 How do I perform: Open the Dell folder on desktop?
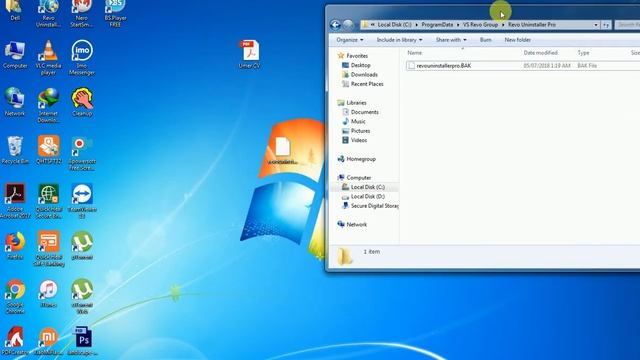15,10
